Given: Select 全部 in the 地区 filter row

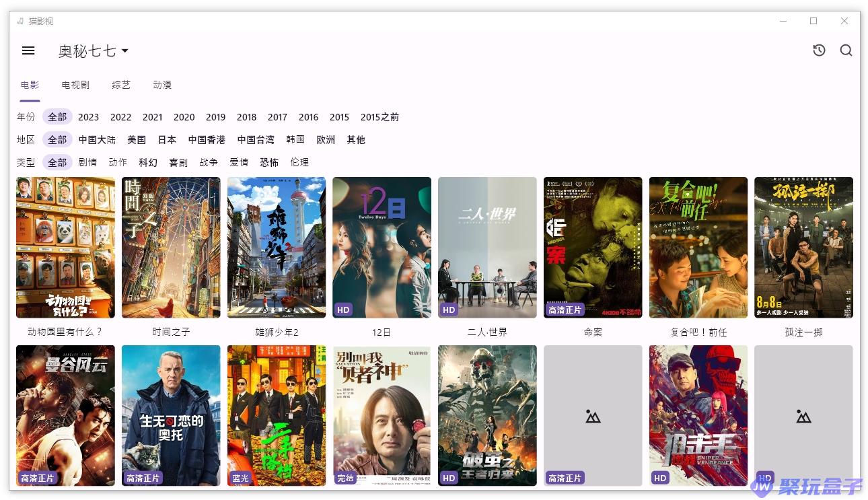Looking at the screenshot, I should pyautogui.click(x=57, y=140).
